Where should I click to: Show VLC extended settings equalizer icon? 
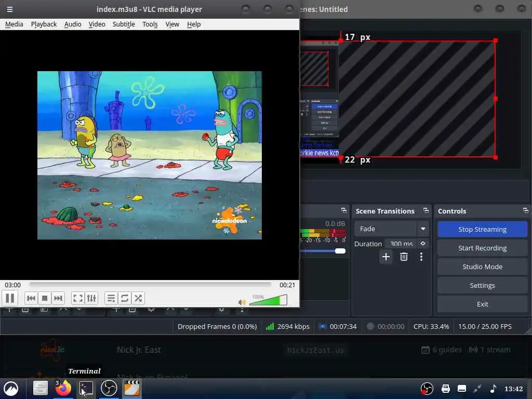pyautogui.click(x=91, y=298)
